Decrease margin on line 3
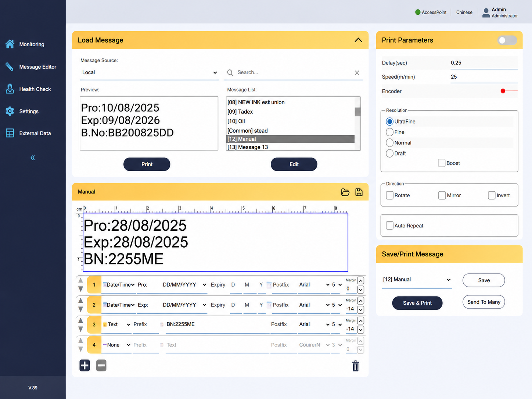532x399 pixels. pyautogui.click(x=361, y=330)
